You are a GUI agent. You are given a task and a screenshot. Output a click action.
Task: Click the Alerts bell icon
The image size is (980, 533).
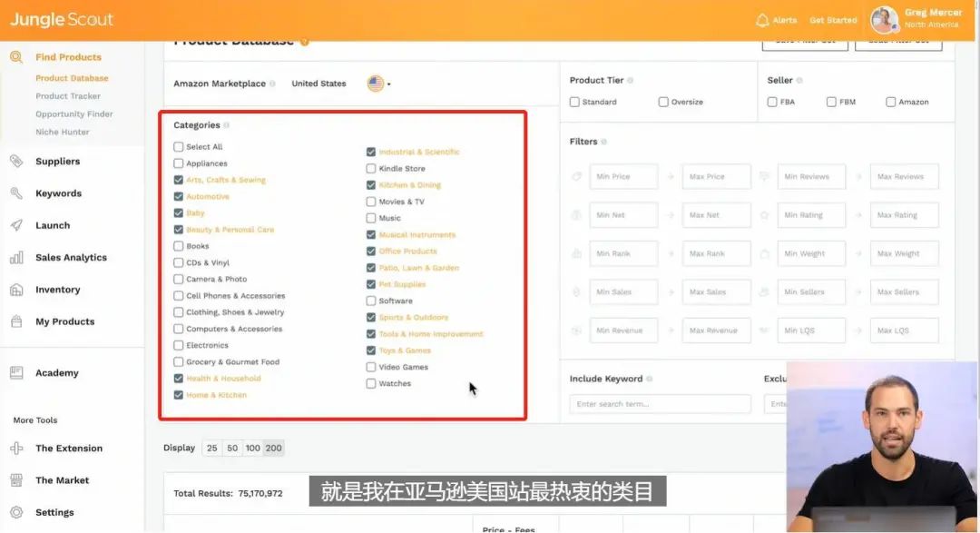point(762,20)
